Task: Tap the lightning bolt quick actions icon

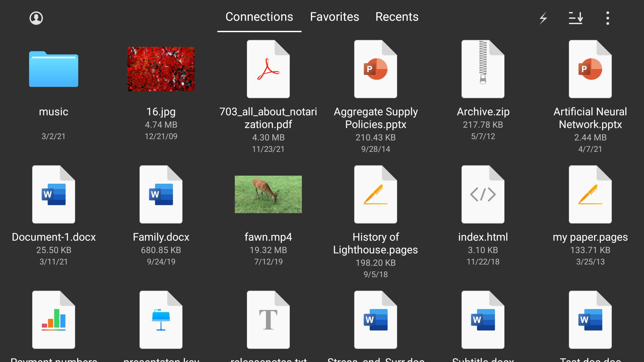Action: (x=543, y=18)
